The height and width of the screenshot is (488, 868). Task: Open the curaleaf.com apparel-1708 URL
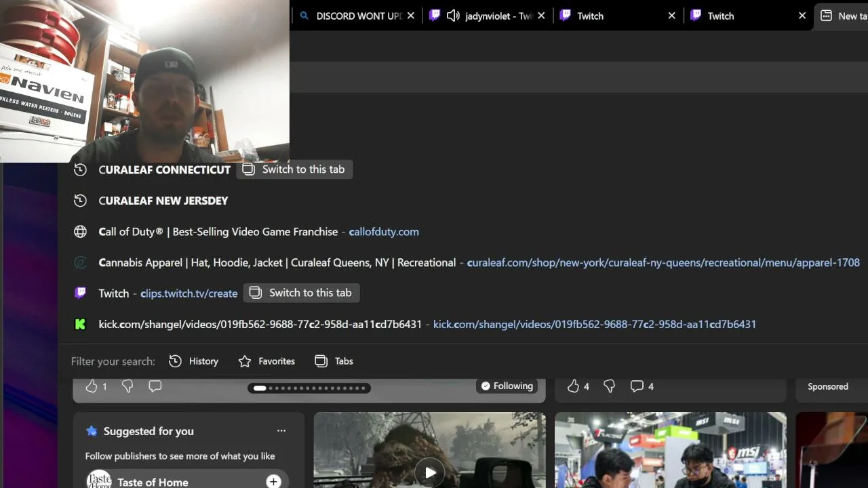[x=663, y=263]
